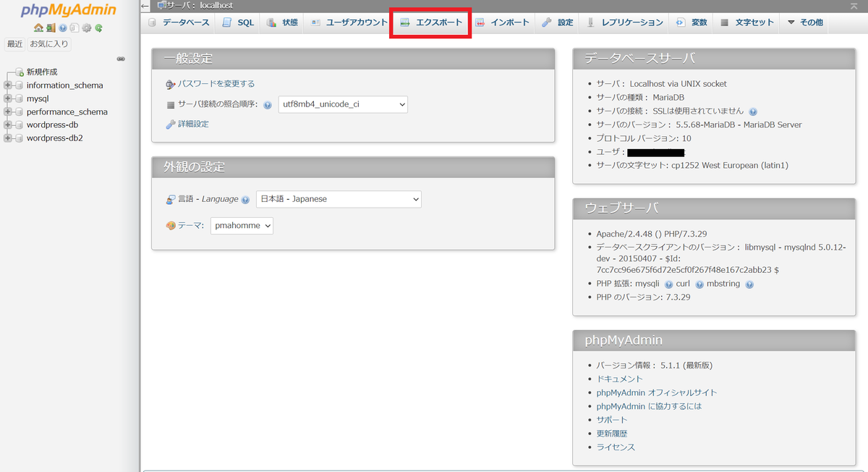Click help icon next to 言語 - Language
868x472 pixels.
245,200
